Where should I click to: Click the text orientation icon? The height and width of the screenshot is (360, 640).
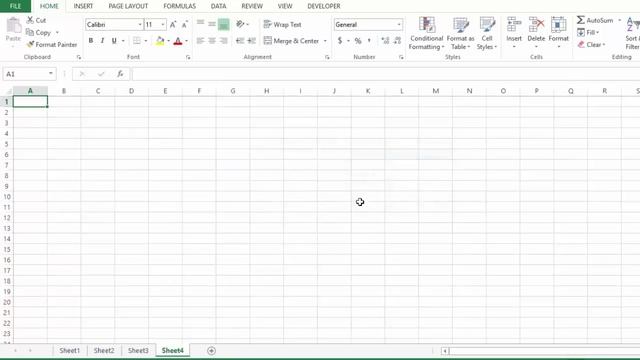240,24
